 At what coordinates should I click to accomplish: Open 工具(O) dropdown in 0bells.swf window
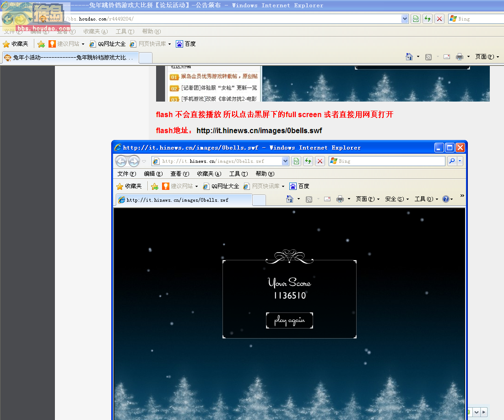pos(426,199)
